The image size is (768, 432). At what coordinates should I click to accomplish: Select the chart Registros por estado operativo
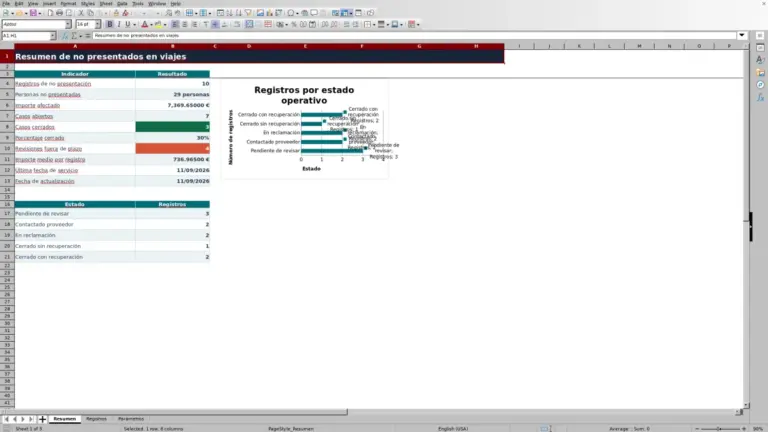pyautogui.click(x=305, y=130)
